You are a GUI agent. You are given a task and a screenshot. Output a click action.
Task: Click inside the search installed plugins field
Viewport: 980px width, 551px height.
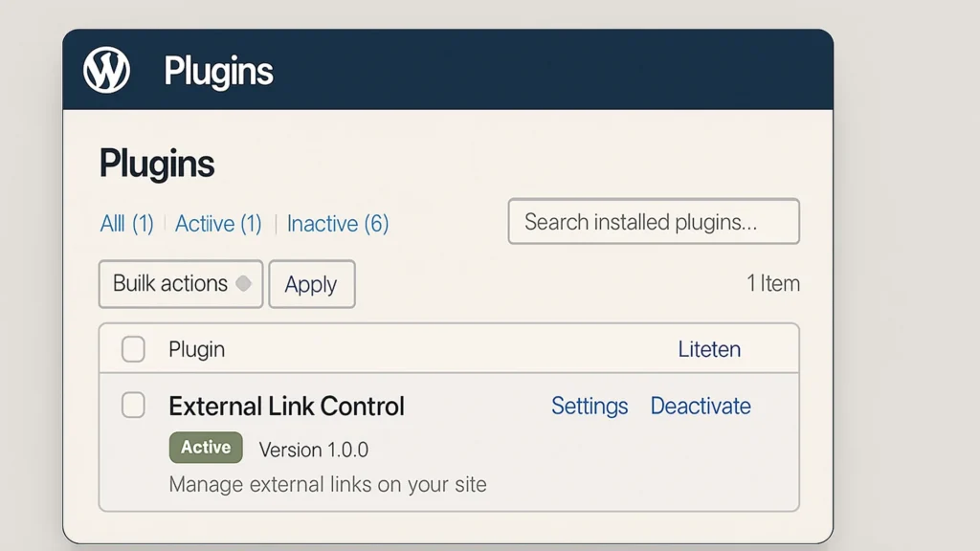[654, 221]
